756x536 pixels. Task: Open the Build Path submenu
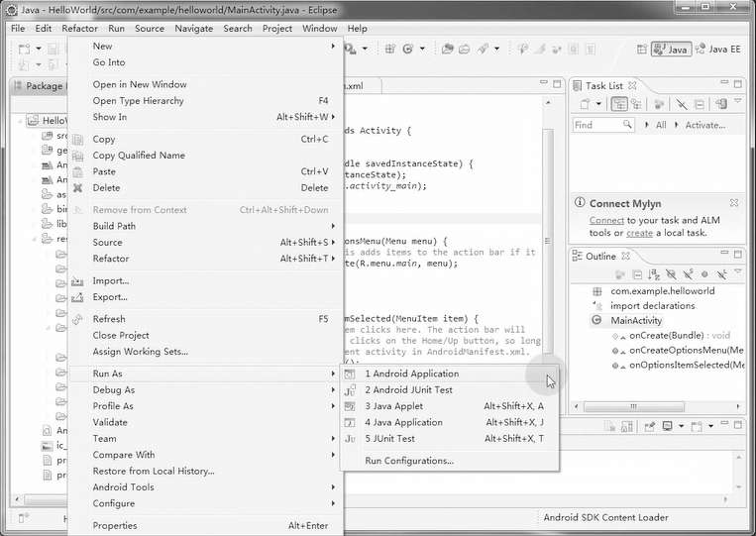point(205,226)
